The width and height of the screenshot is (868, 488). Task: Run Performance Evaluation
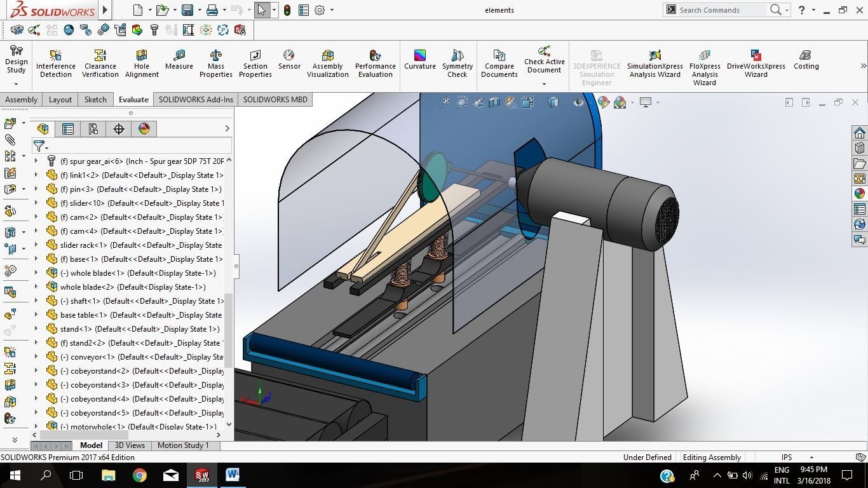376,64
